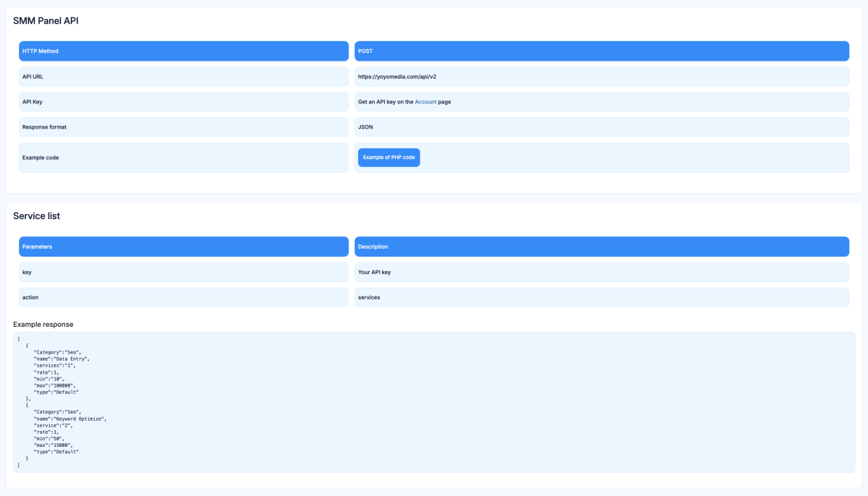868x496 pixels.
Task: Click the Parameters column header
Action: tap(183, 247)
